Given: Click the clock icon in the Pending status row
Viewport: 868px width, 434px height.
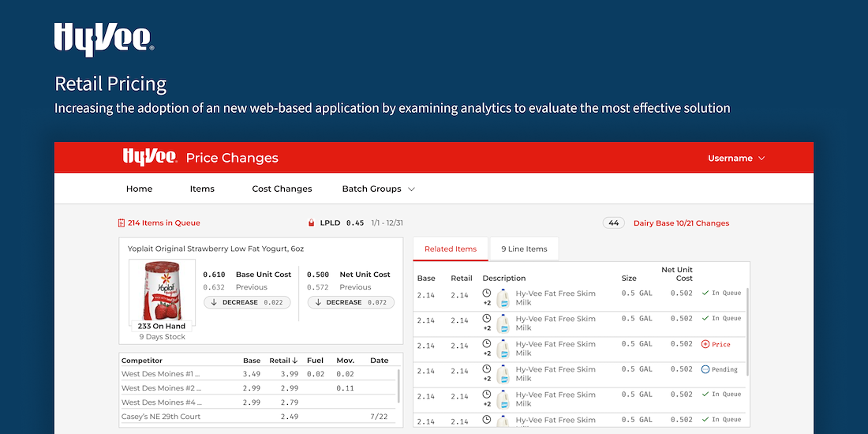Looking at the screenshot, I should (487, 369).
